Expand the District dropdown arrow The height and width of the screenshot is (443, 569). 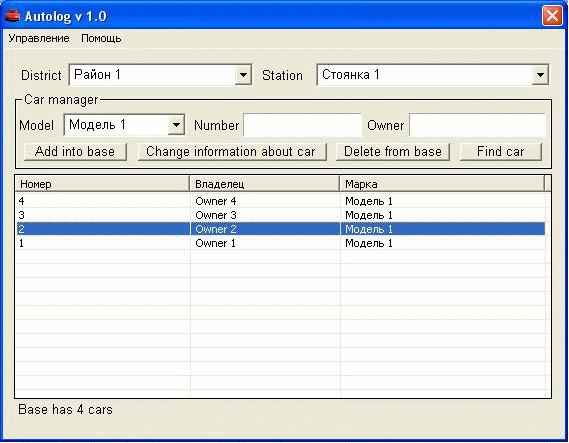click(x=243, y=75)
